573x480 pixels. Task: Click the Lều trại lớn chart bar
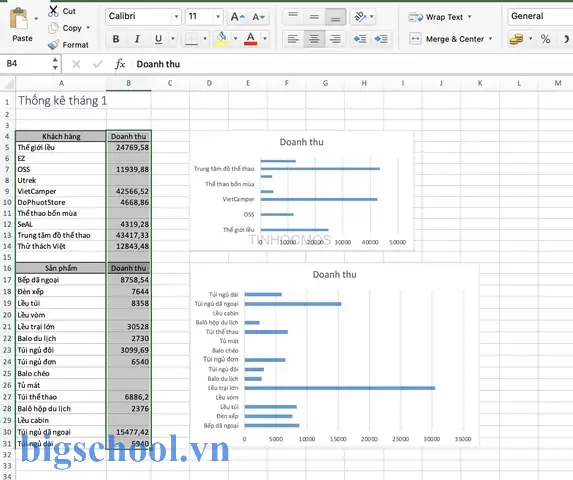click(340, 388)
